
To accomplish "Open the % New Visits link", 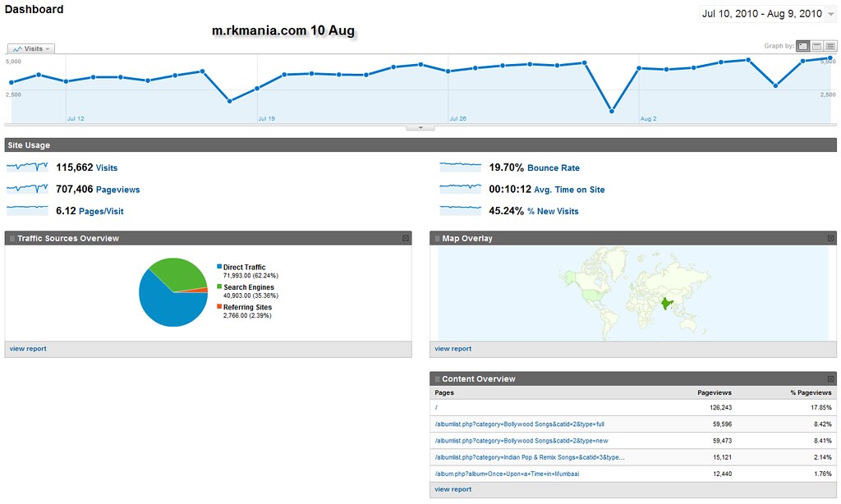I will (x=553, y=211).
